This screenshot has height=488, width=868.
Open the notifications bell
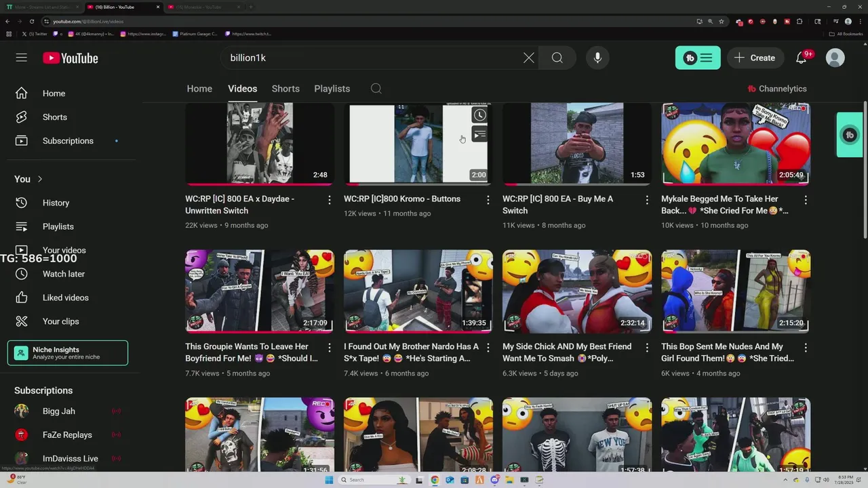(x=802, y=58)
